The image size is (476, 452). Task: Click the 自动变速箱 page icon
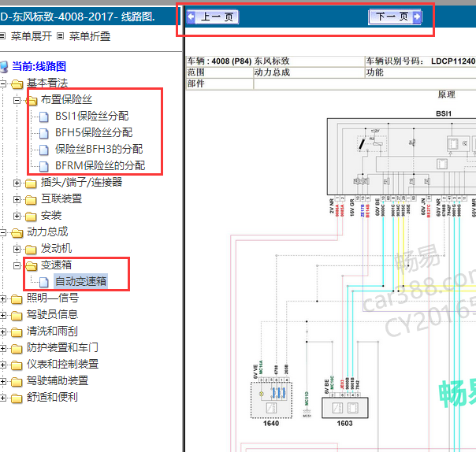44,282
